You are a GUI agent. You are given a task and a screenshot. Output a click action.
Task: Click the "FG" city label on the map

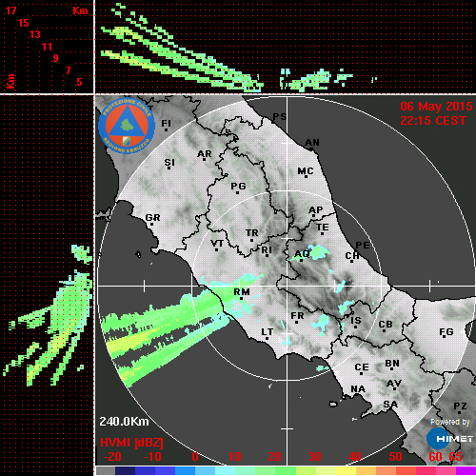point(446,332)
